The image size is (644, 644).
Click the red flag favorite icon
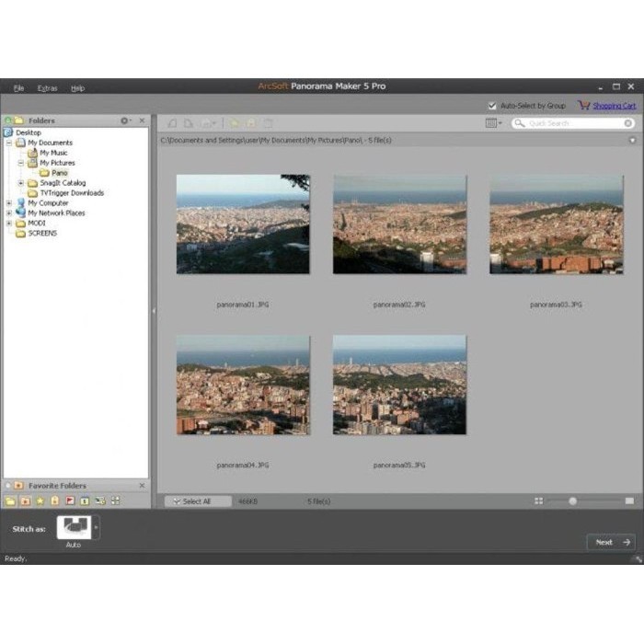70,500
